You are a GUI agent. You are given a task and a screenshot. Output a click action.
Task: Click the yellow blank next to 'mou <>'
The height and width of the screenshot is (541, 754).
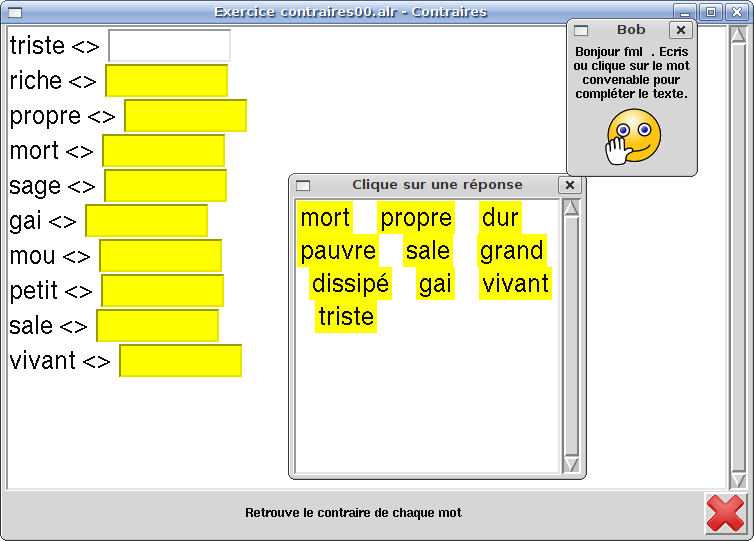point(161,255)
